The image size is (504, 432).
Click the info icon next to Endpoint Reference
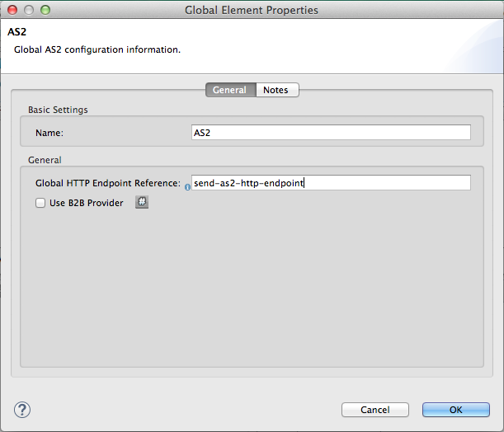[x=187, y=187]
